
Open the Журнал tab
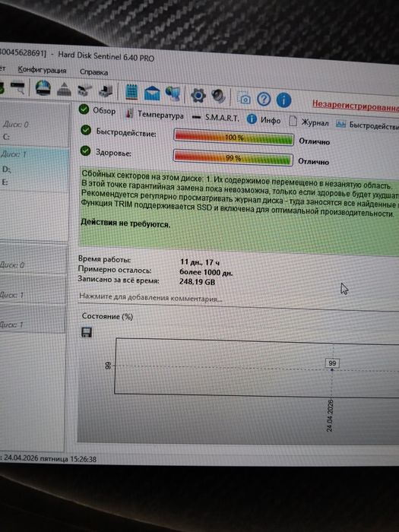pos(309,122)
